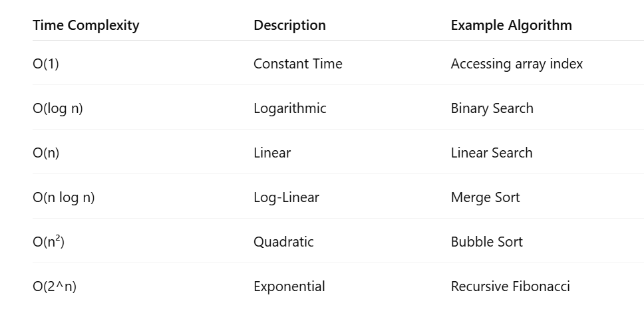
Task: Click the Description column header
Action: [x=289, y=25]
